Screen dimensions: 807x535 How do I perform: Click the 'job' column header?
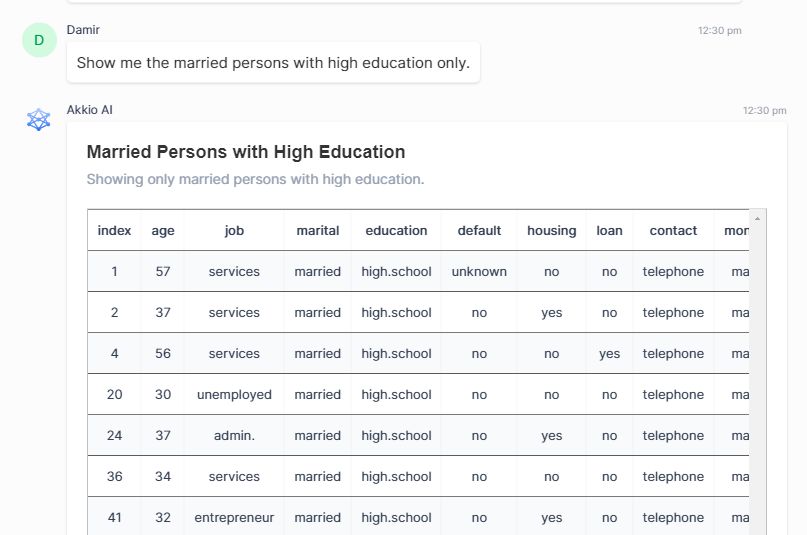click(x=234, y=230)
